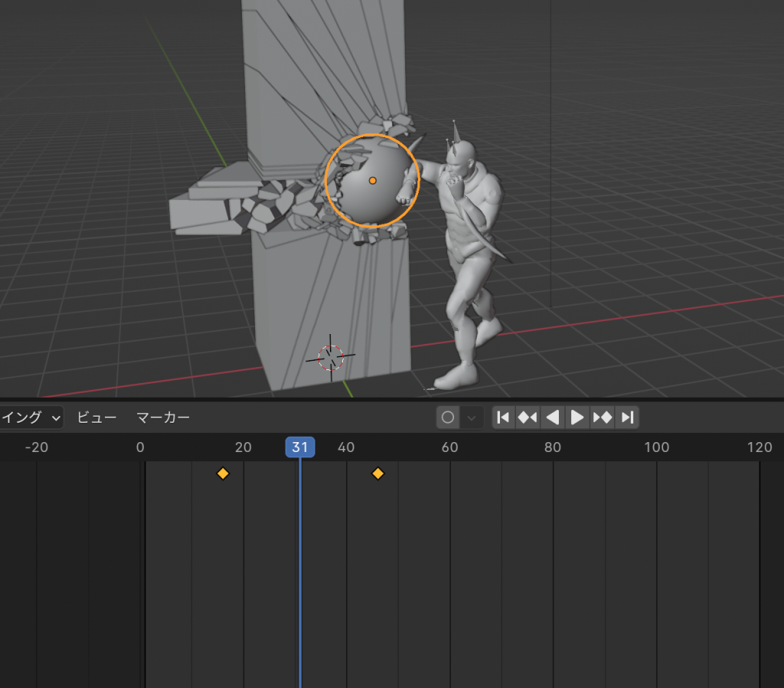Viewport: 784px width, 688px height.
Task: Play the animation in reverse
Action: pos(552,418)
